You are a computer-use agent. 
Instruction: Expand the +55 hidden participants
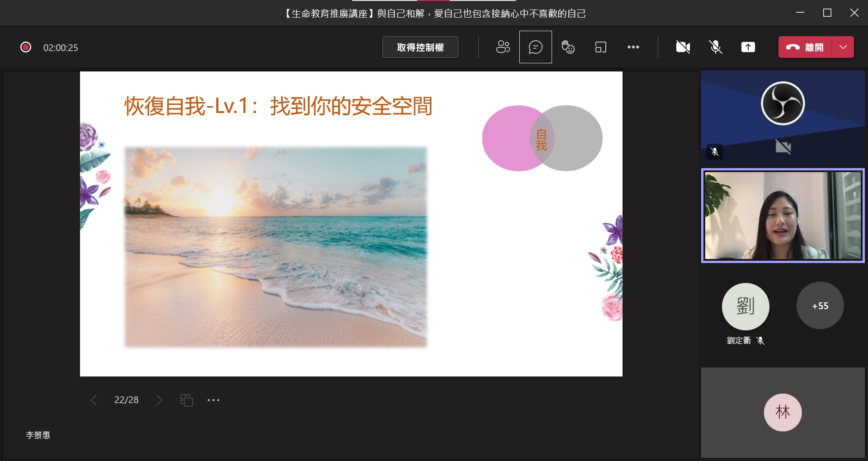click(x=820, y=306)
